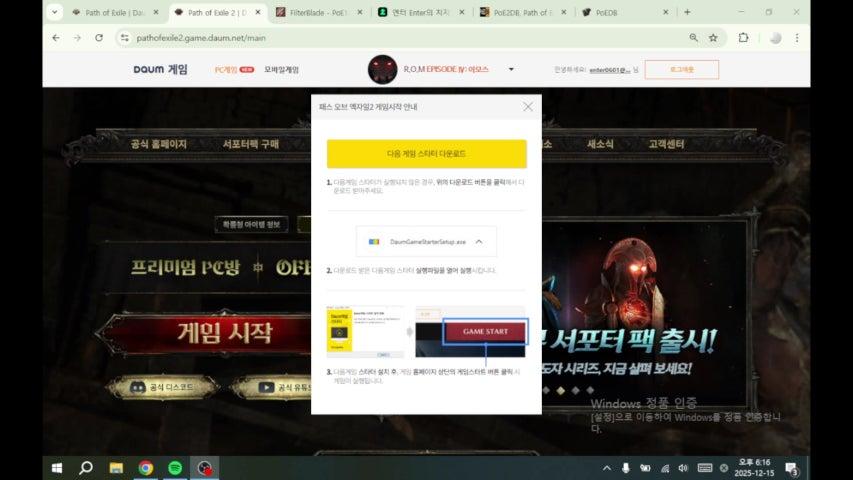Image resolution: width=853 pixels, height=480 pixels.
Task: Click the browser page reload icon
Action: click(x=99, y=37)
